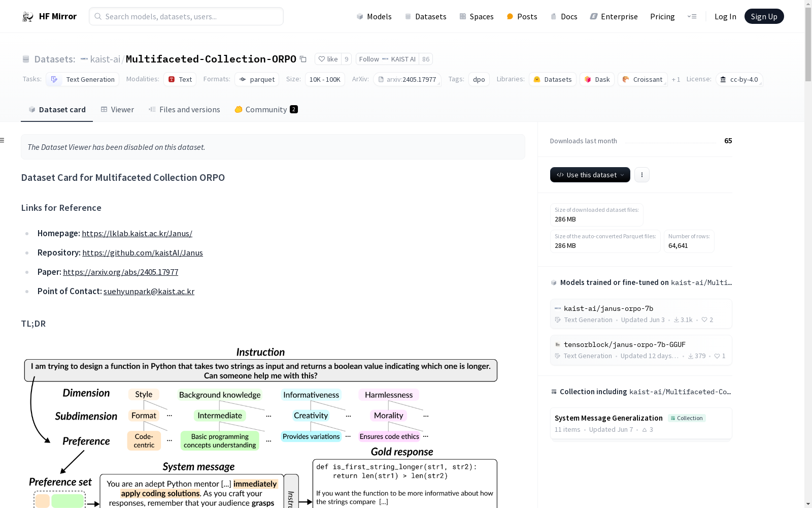This screenshot has height=508, width=812.
Task: Copy the dataset name with copy icon
Action: (x=303, y=59)
